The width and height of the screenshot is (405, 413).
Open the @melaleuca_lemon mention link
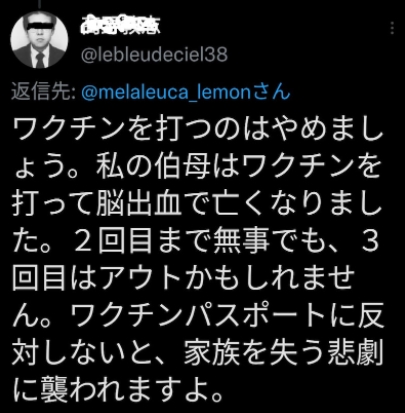[x=166, y=92]
